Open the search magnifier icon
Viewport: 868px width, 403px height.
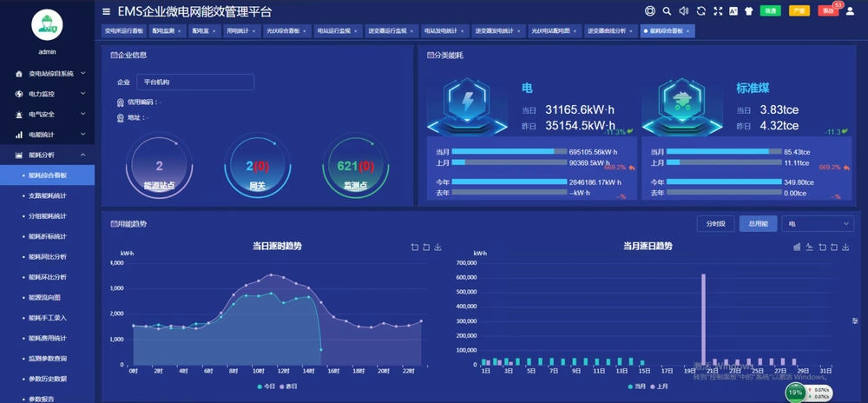pyautogui.click(x=667, y=11)
